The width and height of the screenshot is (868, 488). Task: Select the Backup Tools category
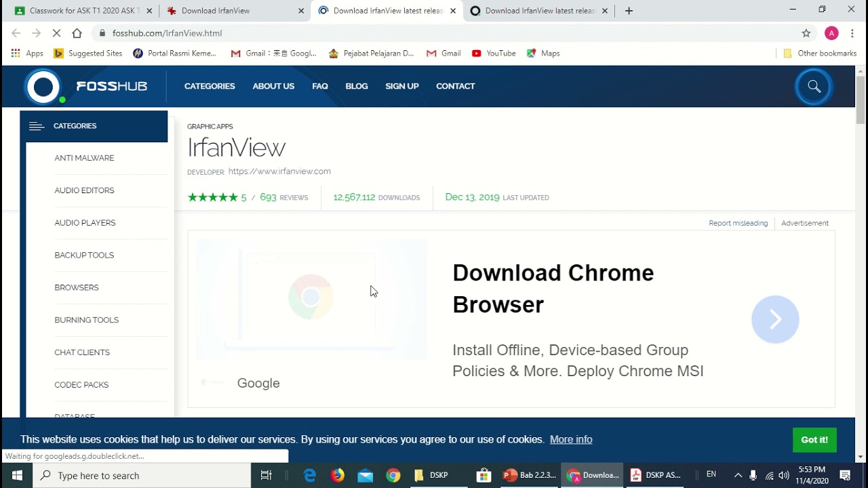(x=84, y=256)
